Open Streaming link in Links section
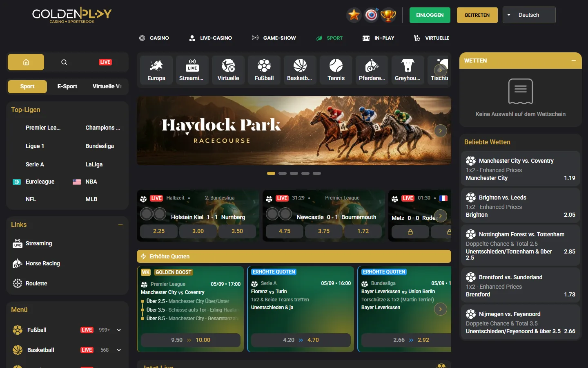This screenshot has height=368, width=588. pyautogui.click(x=32, y=243)
